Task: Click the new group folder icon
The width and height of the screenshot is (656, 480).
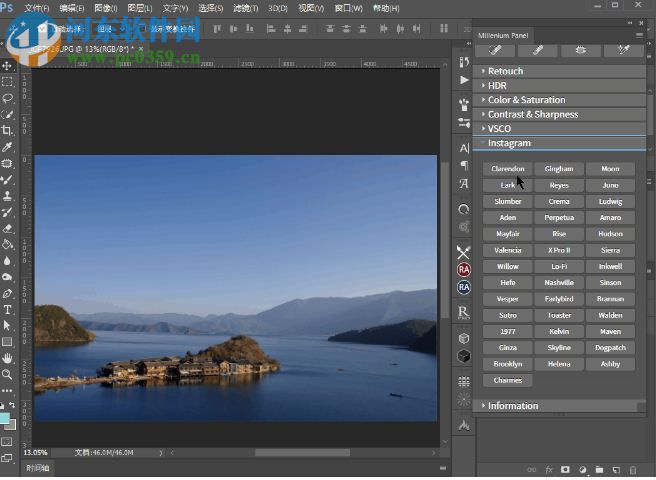Action: [x=599, y=470]
